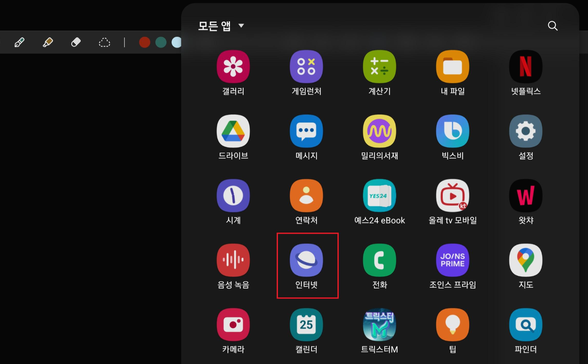Select the eraser tool in notes toolbar

76,42
